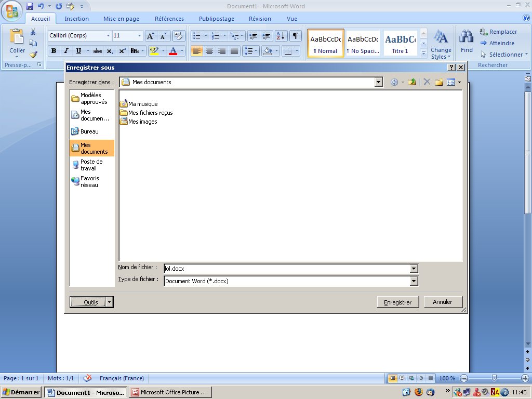Open the Type de fichier dropdown
The image size is (532, 399).
point(414,281)
